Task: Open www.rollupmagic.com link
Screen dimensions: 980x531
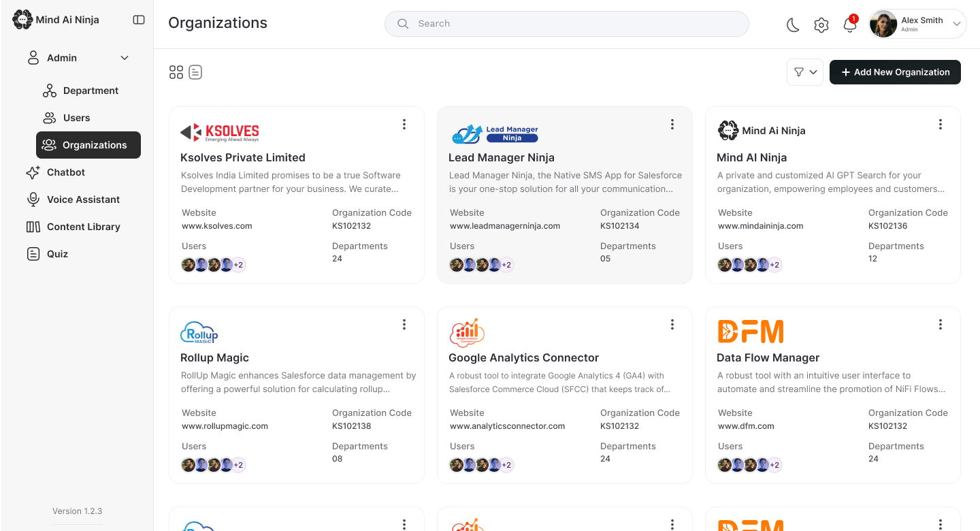Action: [225, 426]
